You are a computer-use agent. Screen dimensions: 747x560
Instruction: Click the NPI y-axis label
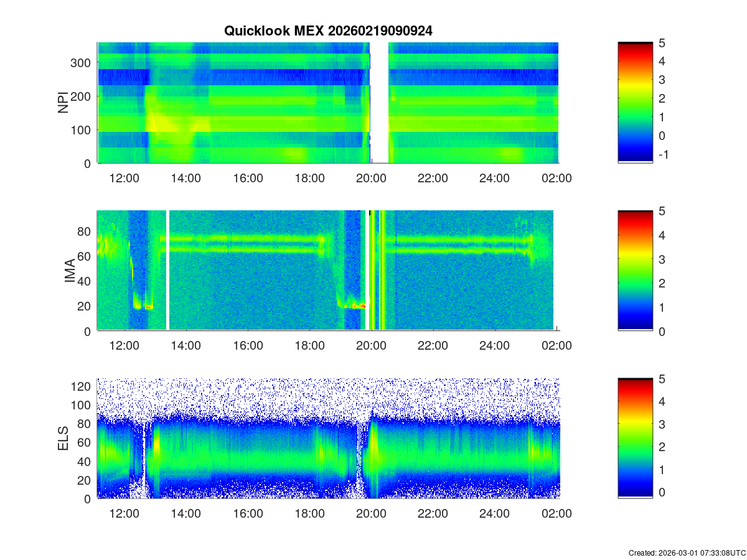(63, 103)
